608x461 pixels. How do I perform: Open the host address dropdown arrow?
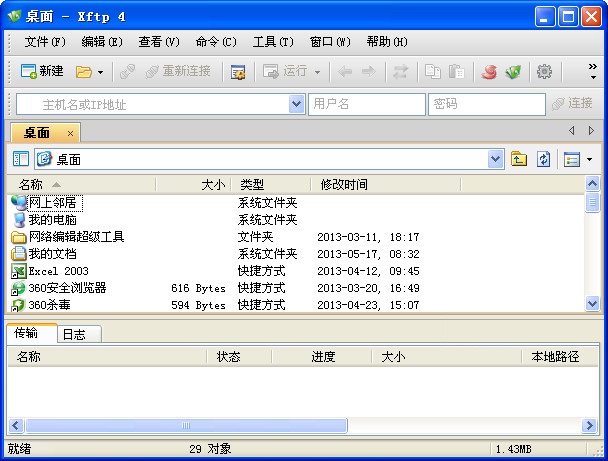click(x=297, y=104)
